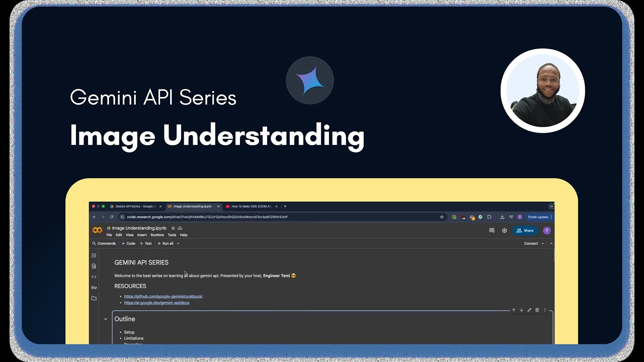
Task: Click the browser address bar URL
Action: click(207, 217)
